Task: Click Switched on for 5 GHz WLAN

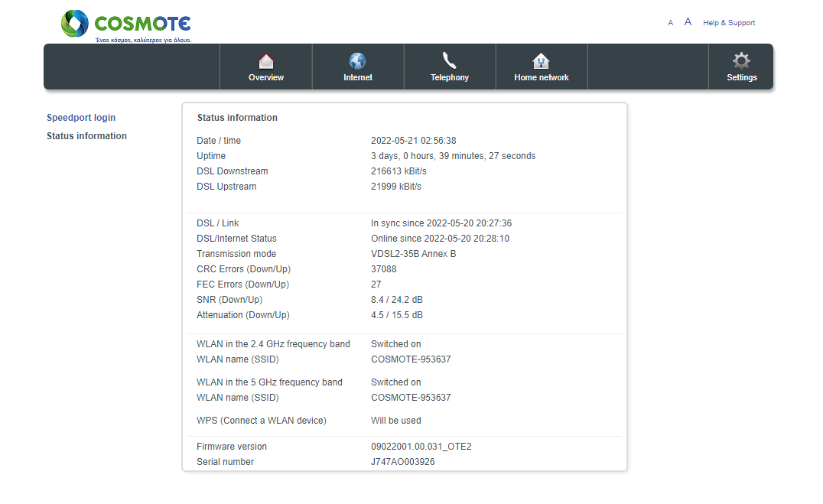Action: 395,382
